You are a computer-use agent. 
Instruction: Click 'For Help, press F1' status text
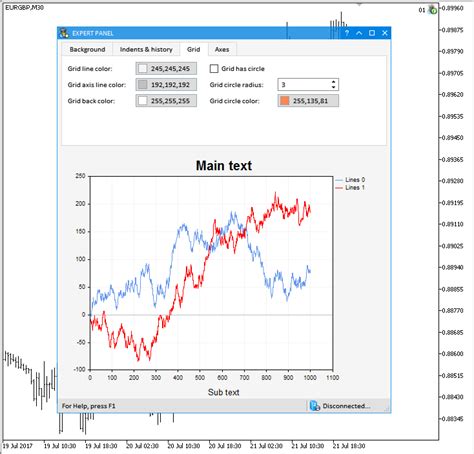89,406
